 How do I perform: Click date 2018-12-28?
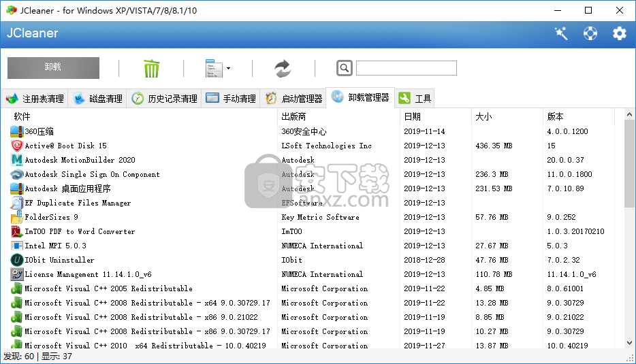[424, 260]
